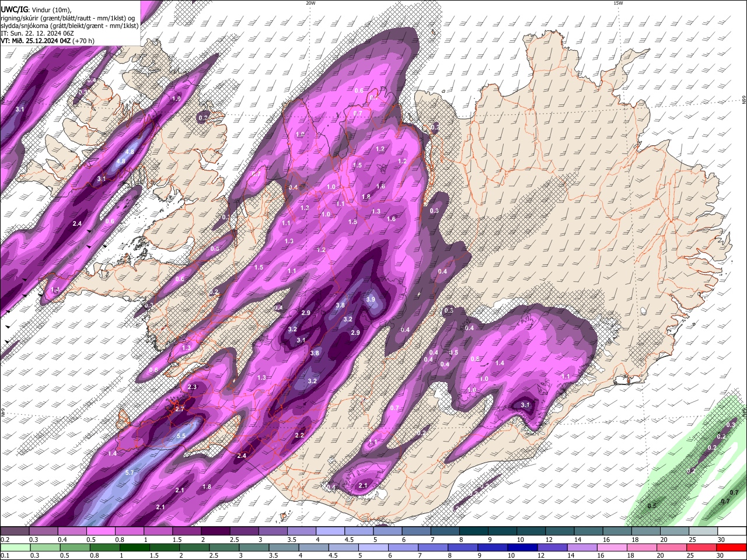
Task: Click the 0.2–0.3 swatch in the upper purple scale
Action: [x=15, y=531]
